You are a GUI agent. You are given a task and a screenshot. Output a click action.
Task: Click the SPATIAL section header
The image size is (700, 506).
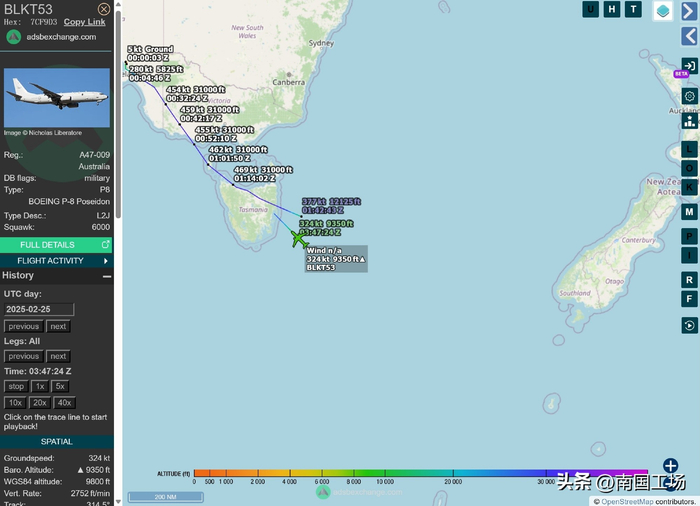click(56, 442)
